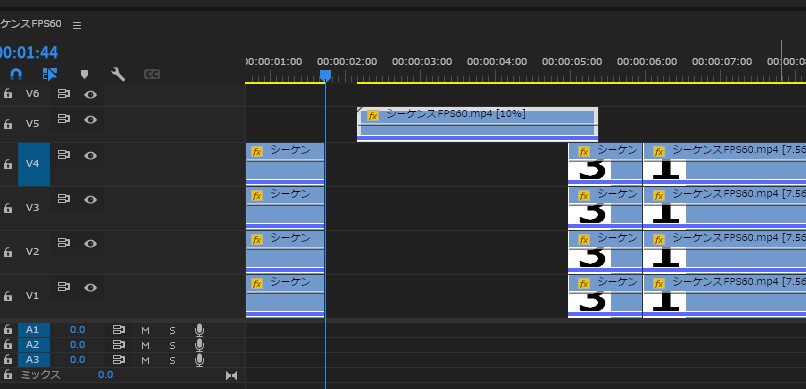Toggle the lock on track V6
This screenshot has height=389, width=806.
point(8,94)
